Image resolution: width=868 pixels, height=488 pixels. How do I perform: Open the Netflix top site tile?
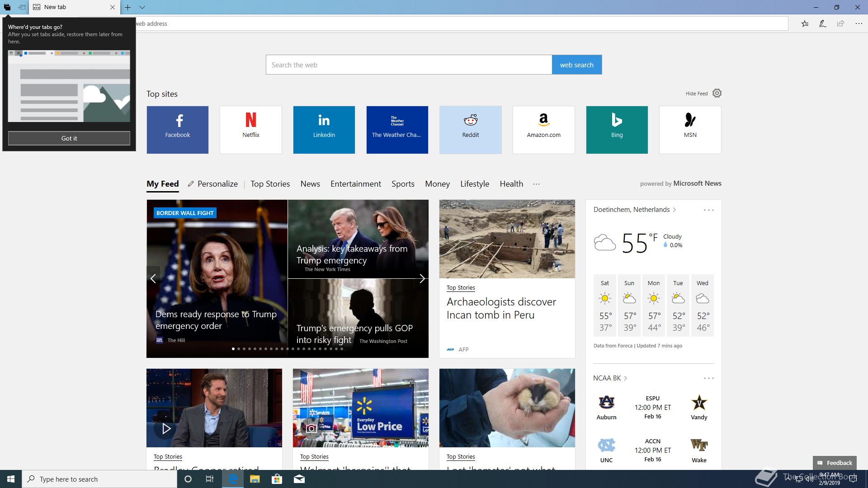(251, 130)
